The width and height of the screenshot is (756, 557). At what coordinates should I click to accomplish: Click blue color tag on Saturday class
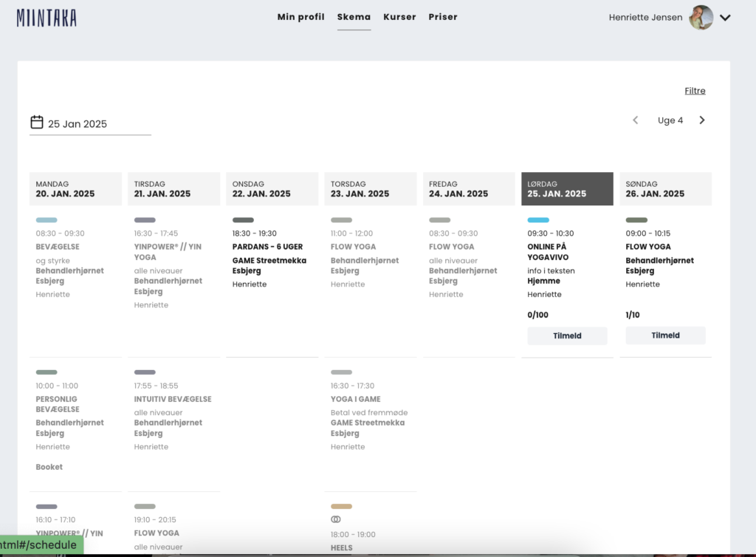(538, 220)
